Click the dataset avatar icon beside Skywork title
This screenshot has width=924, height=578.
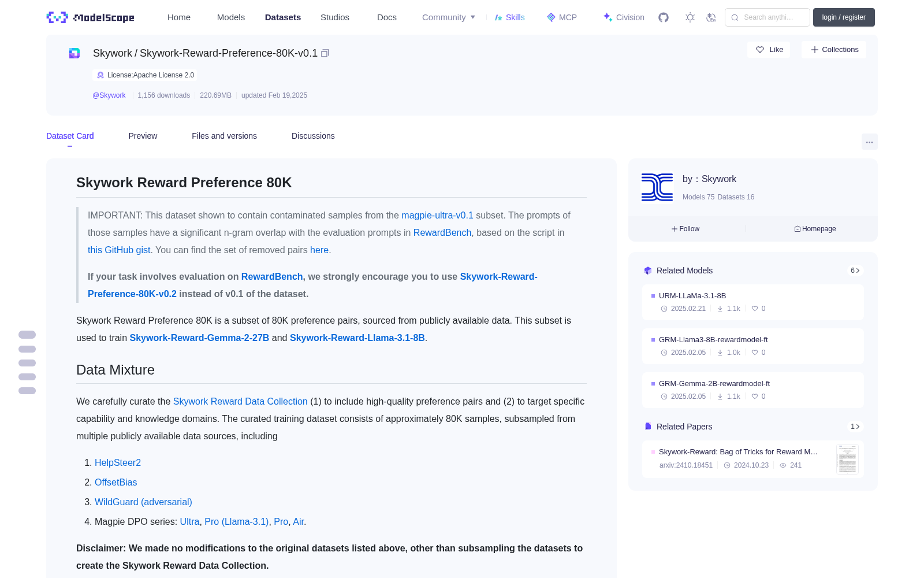click(74, 53)
